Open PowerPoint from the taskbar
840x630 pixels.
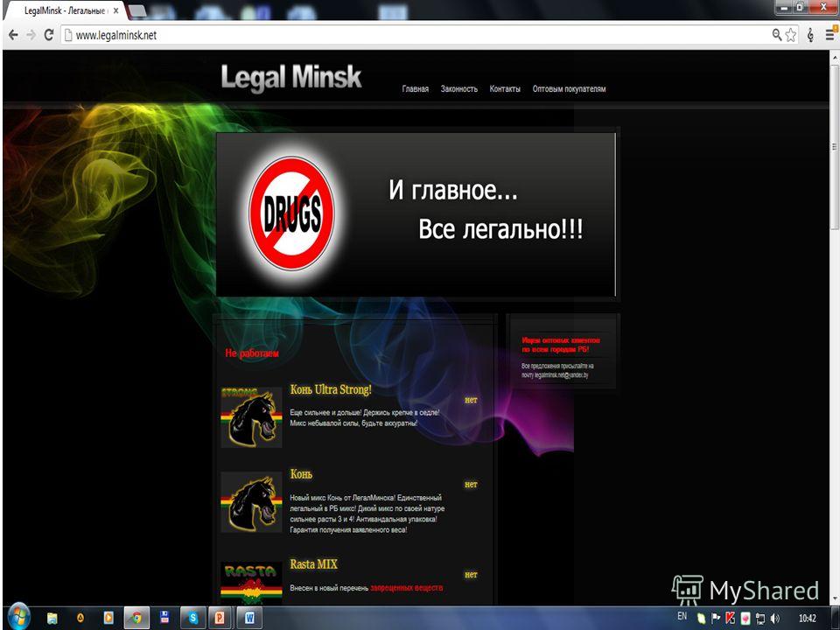click(220, 619)
